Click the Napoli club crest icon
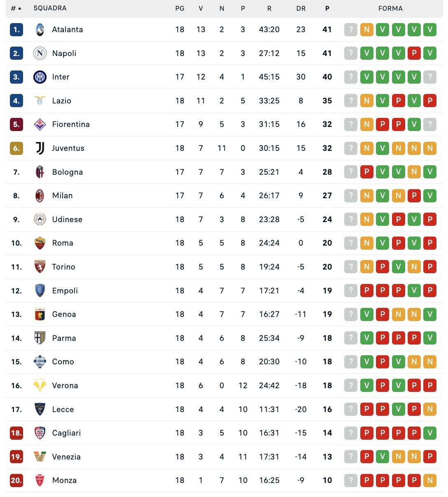The height and width of the screenshot is (497, 448). 40,53
